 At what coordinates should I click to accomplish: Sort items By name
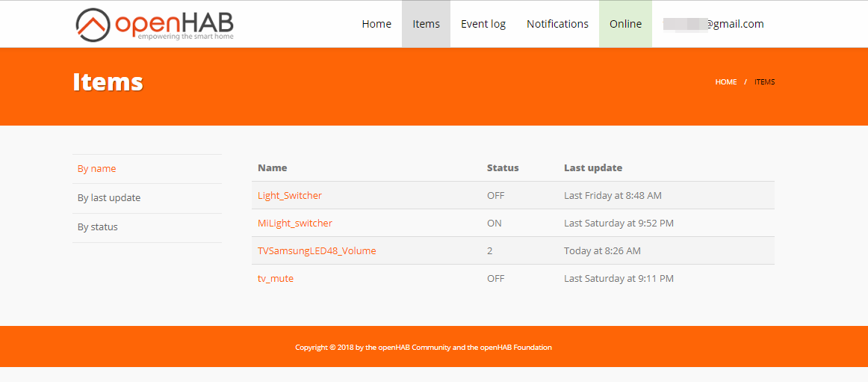point(97,169)
